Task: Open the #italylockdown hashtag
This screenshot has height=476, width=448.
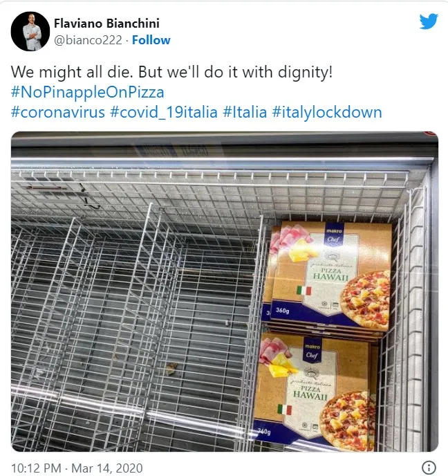Action: [327, 112]
